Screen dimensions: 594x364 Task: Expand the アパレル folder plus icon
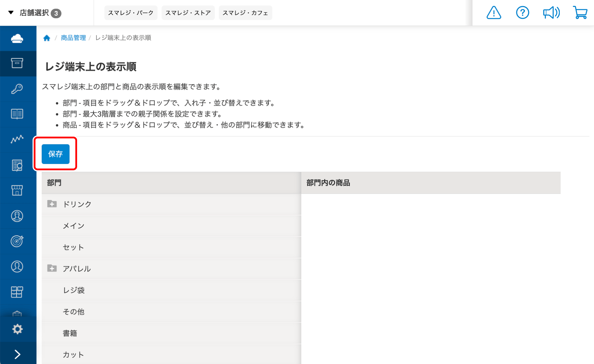point(52,268)
